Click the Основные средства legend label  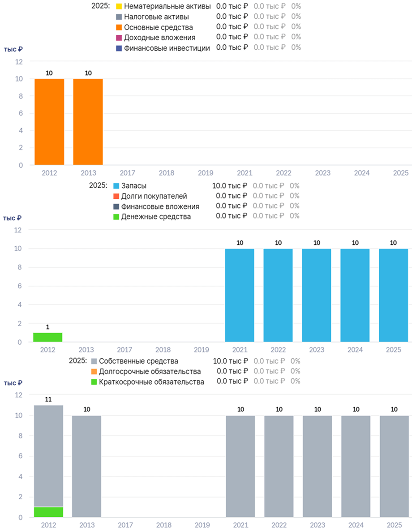(159, 27)
